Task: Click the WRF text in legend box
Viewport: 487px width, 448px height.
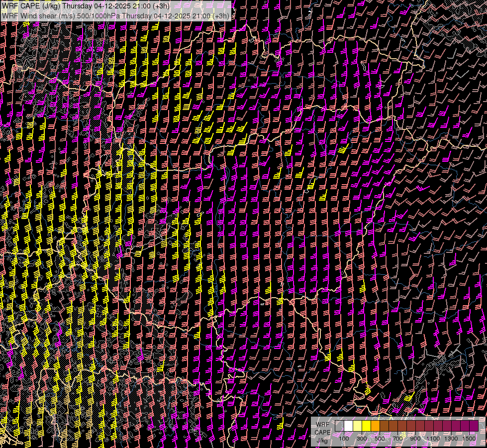Action: pyautogui.click(x=322, y=424)
